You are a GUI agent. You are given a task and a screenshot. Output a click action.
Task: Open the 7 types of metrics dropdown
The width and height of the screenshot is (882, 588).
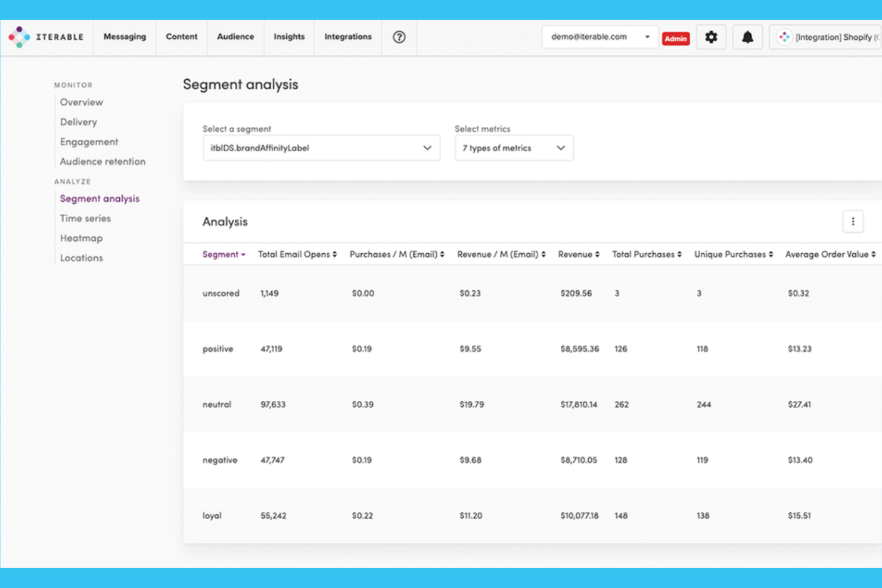click(x=514, y=148)
